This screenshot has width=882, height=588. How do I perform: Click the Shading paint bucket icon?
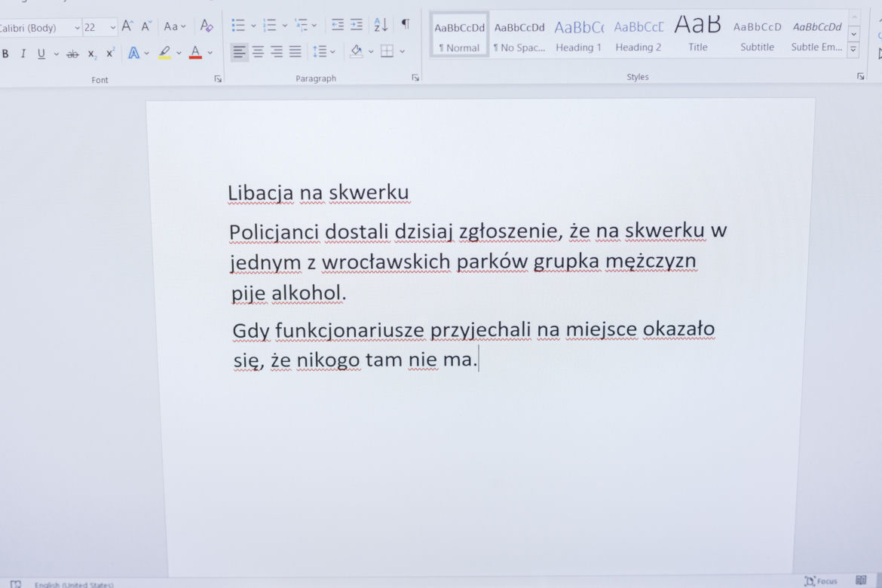tap(357, 51)
